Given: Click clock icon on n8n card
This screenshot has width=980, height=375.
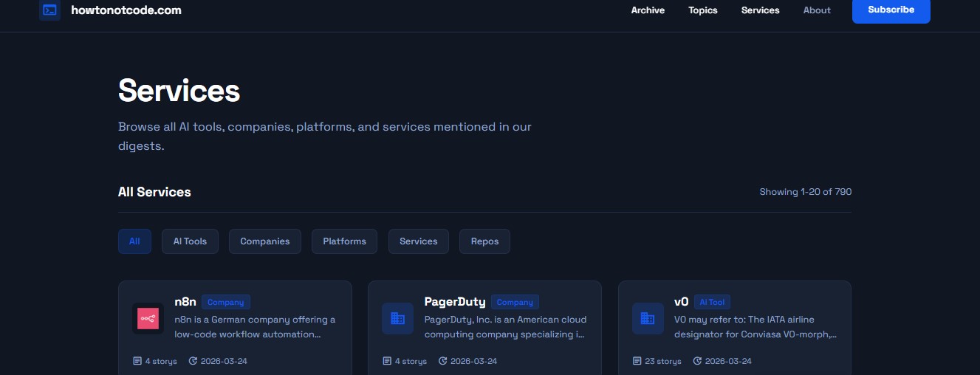Looking at the screenshot, I should [x=193, y=361].
